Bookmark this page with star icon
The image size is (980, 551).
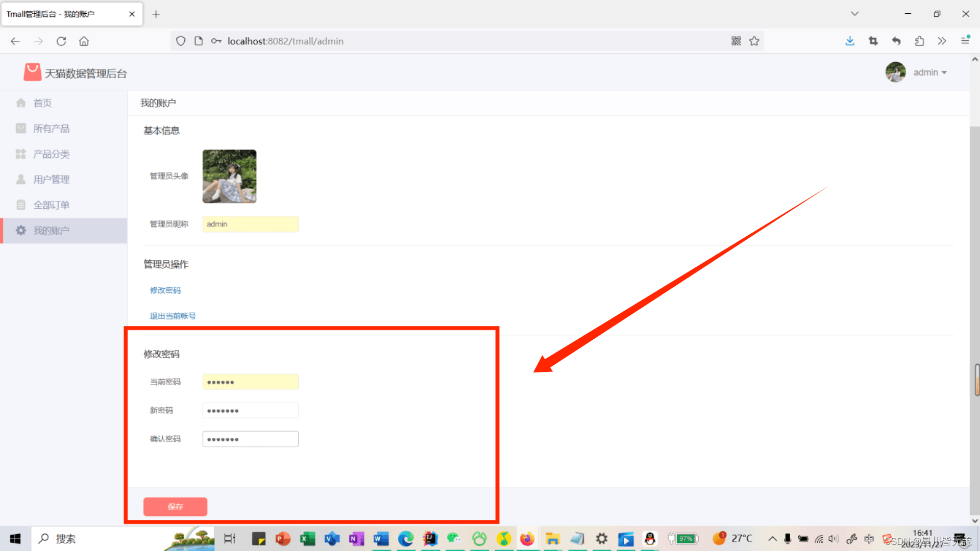(x=754, y=41)
